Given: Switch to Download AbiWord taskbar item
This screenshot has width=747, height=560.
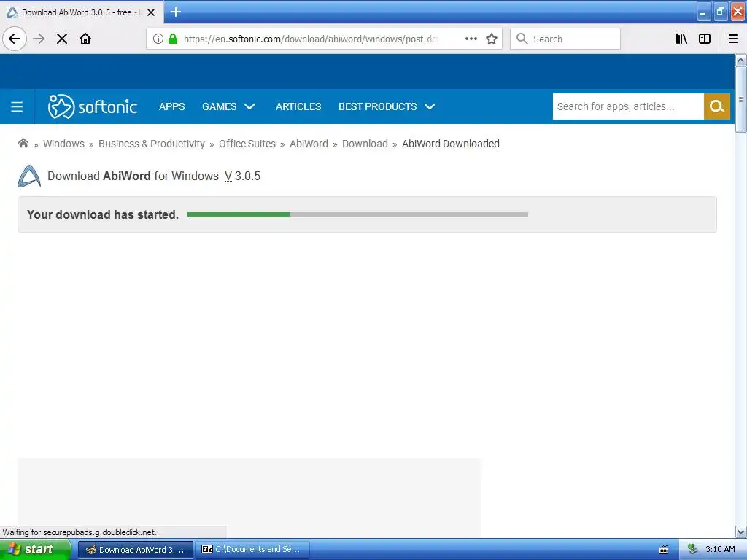Looking at the screenshot, I should pyautogui.click(x=135, y=550).
